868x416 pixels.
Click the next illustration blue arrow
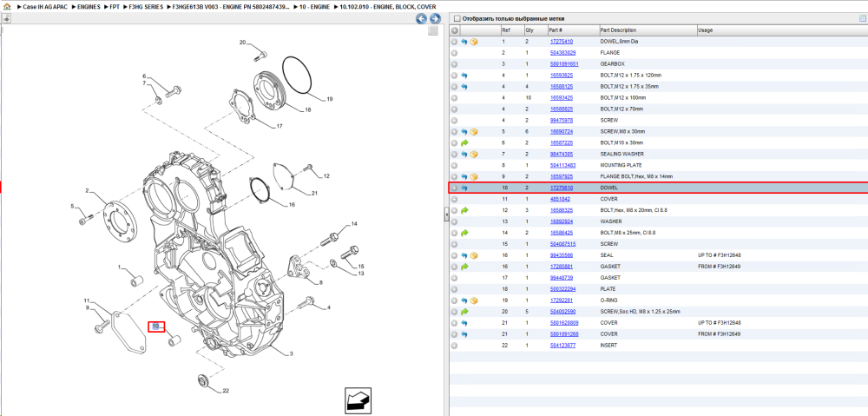point(435,19)
